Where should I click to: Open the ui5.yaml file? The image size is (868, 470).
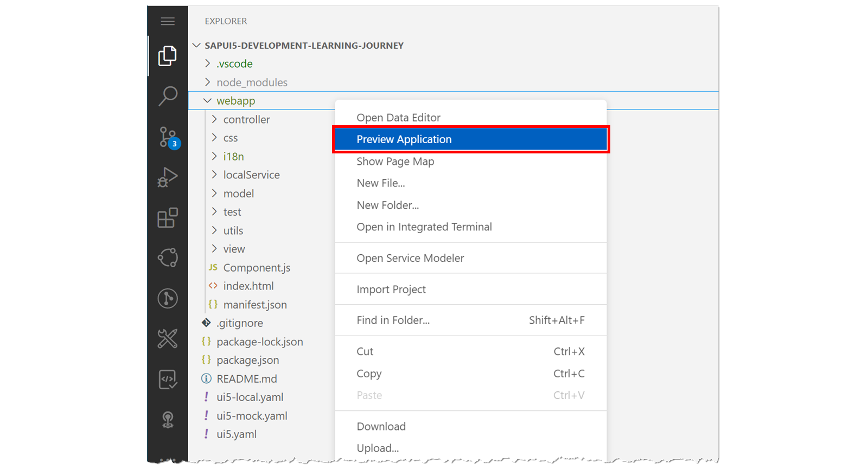[x=237, y=434]
